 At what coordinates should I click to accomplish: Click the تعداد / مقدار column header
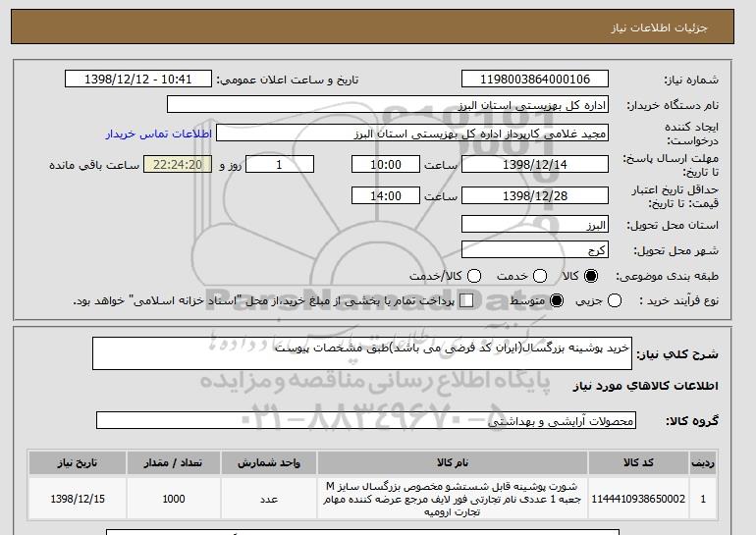coord(174,462)
